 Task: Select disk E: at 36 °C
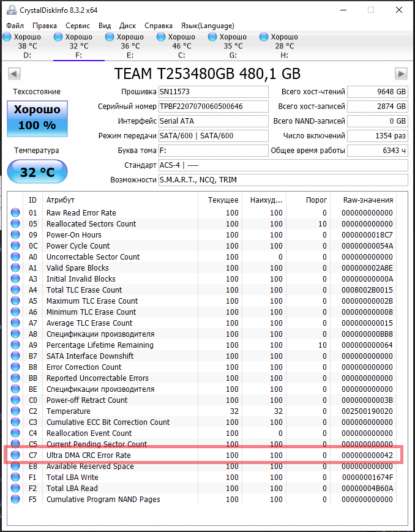[x=130, y=46]
